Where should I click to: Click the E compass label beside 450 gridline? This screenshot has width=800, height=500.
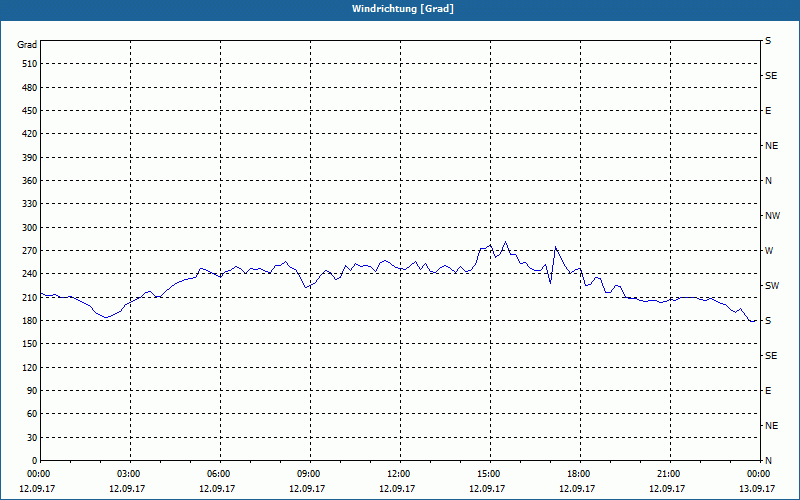pos(768,111)
